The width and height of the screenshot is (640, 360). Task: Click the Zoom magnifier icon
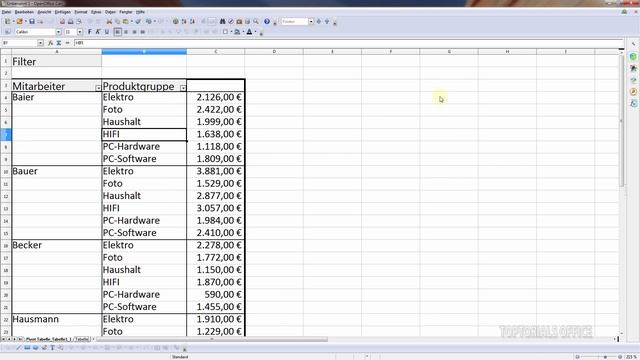coord(256,21)
